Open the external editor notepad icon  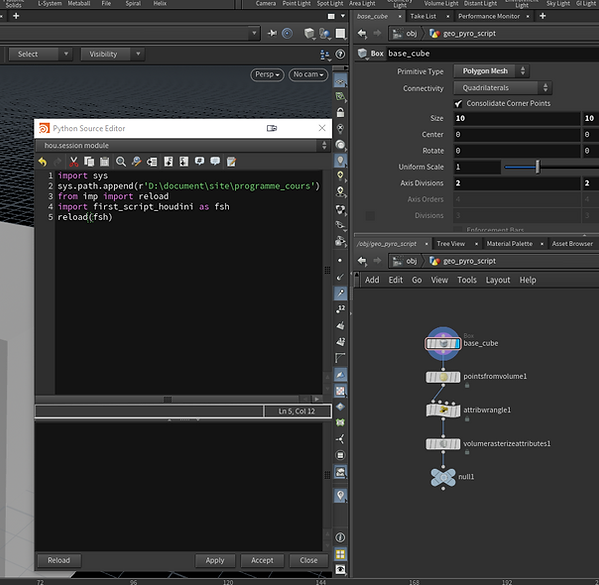click(231, 162)
